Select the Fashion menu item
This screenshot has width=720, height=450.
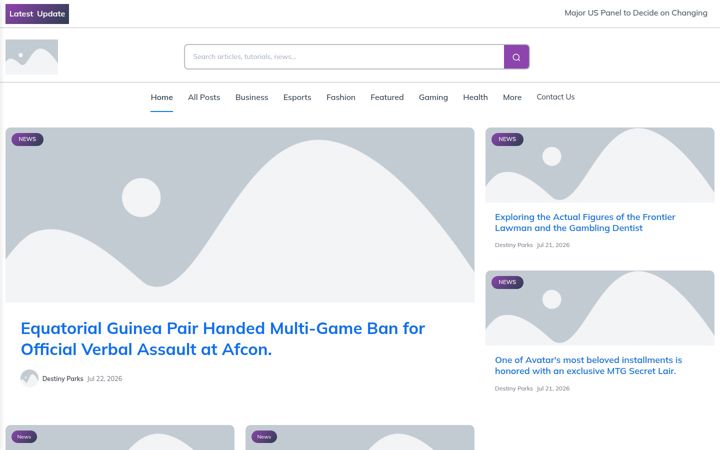(x=341, y=97)
